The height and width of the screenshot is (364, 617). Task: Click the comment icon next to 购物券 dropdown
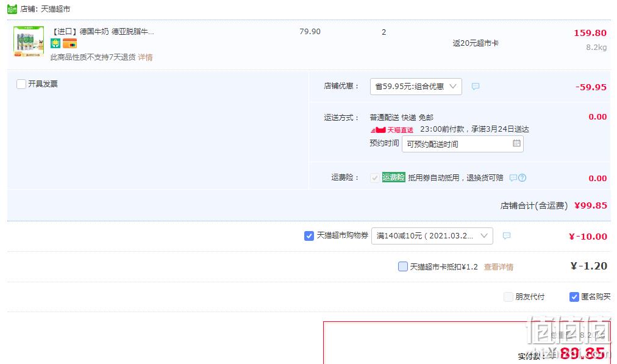tap(507, 236)
